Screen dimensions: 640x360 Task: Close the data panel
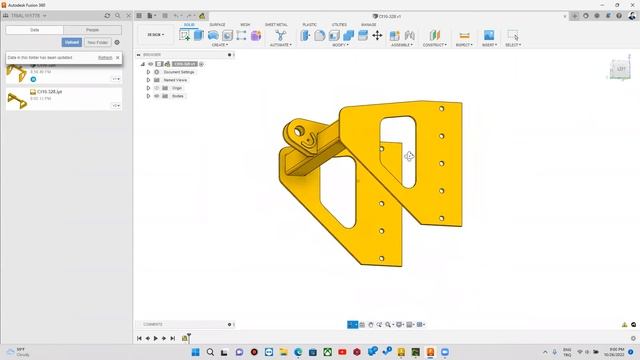click(x=128, y=16)
